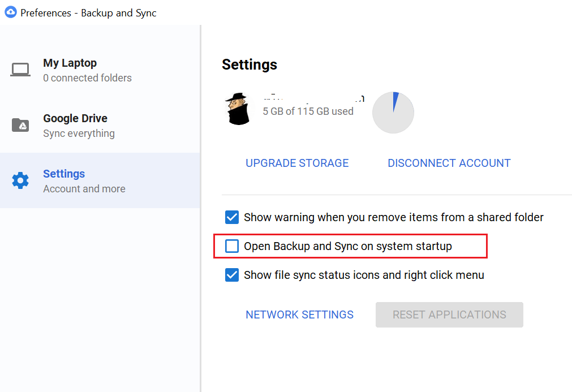Select the Settings tab
This screenshot has height=392, width=572.
[64, 174]
